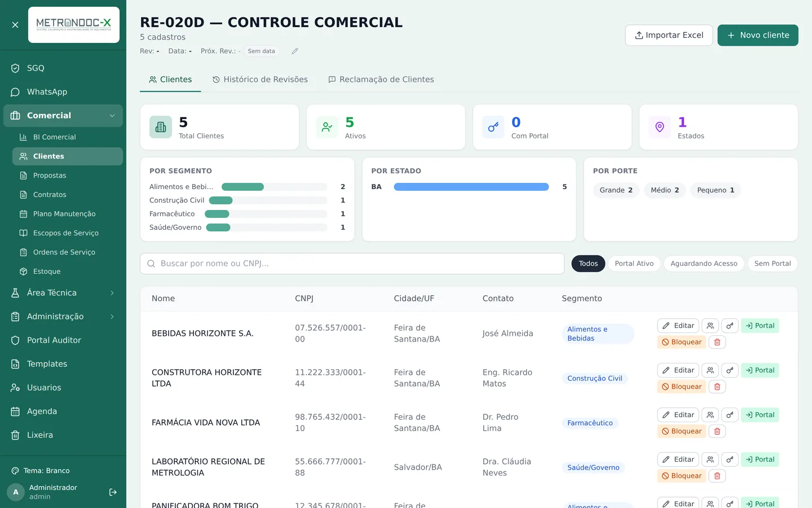Viewport: 812px width, 508px height.
Task: Edit BEBIDAS HORIZONTE S.A. record
Action: [x=678, y=326]
